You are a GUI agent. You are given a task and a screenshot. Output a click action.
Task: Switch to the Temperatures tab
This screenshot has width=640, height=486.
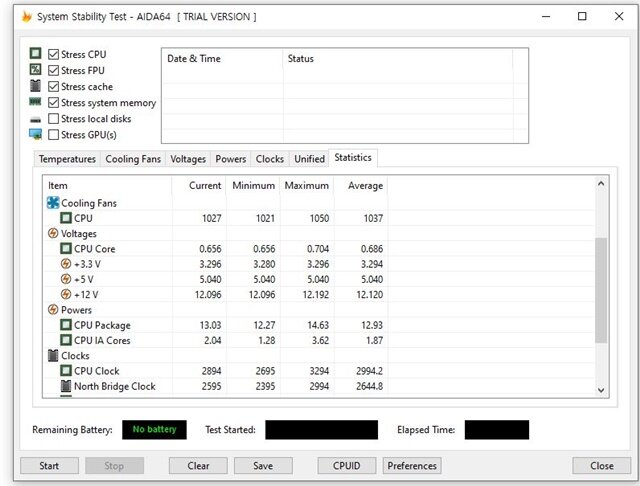pos(67,159)
